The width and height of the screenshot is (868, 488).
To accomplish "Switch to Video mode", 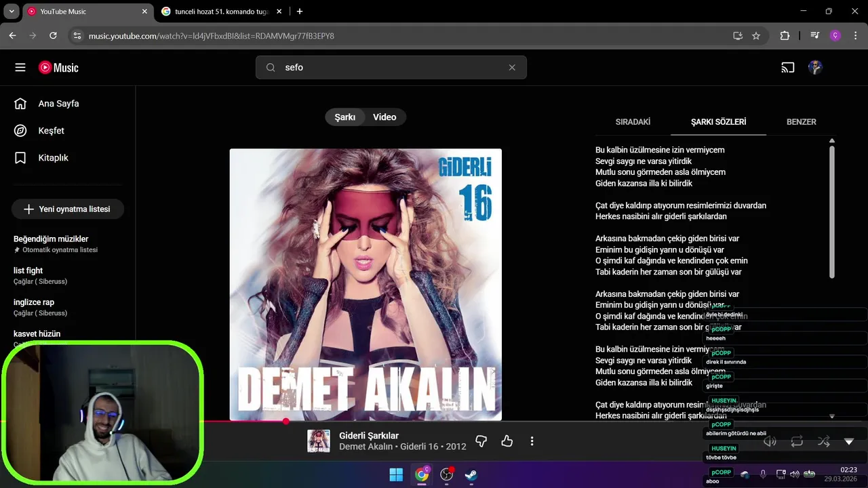I will (384, 117).
